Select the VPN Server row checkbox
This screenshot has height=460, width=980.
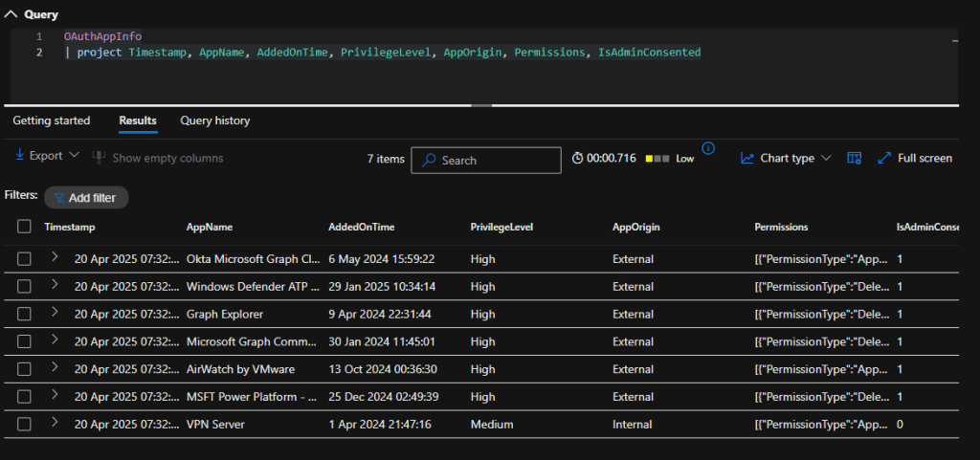(x=24, y=424)
